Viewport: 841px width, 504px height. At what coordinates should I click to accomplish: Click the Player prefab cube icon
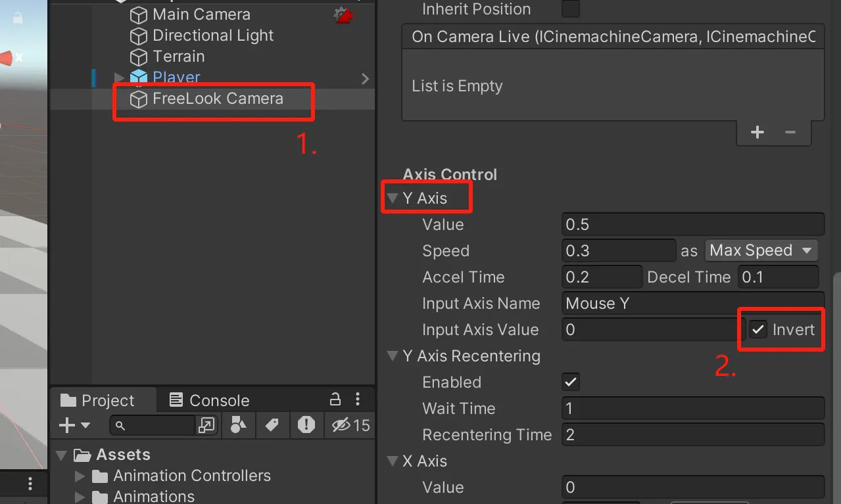[x=138, y=78]
